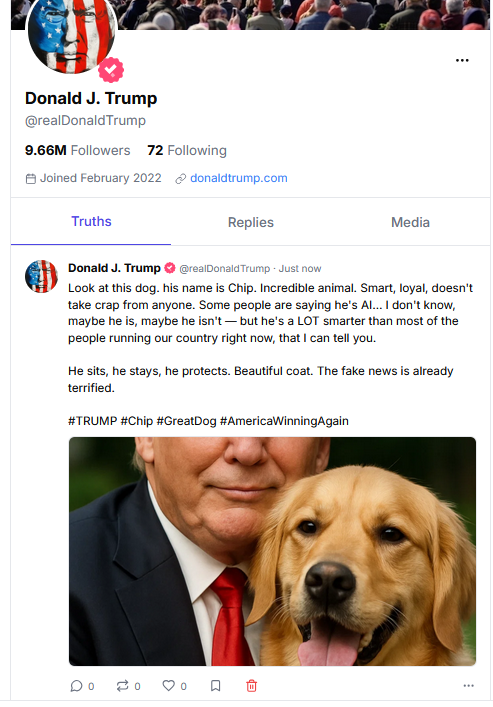This screenshot has width=493, height=707.
Task: View the 9.66M Followers list
Action: pyautogui.click(x=78, y=150)
